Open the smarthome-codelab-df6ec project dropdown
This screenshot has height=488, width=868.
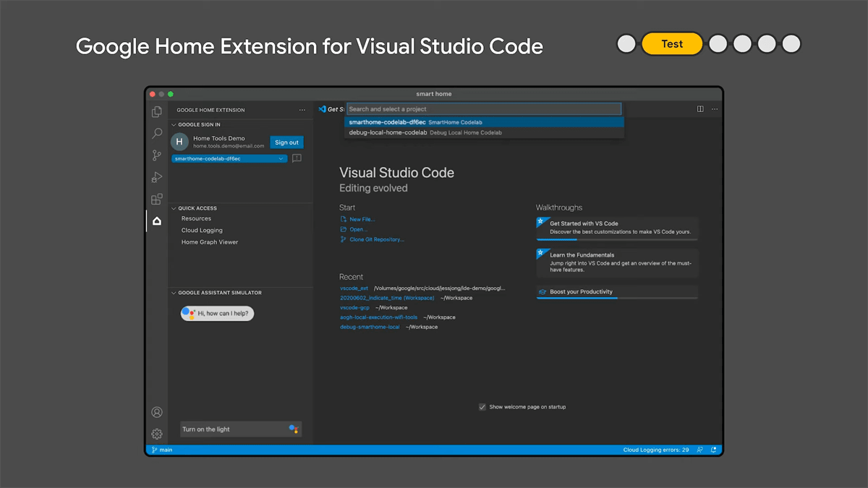(229, 158)
